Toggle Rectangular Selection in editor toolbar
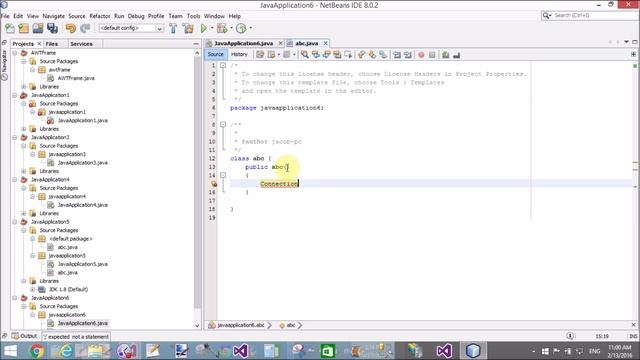 pyautogui.click(x=348, y=55)
